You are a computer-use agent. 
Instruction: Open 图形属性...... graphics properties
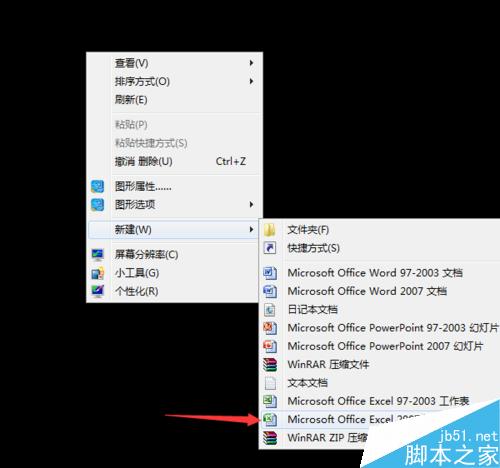tap(174, 186)
